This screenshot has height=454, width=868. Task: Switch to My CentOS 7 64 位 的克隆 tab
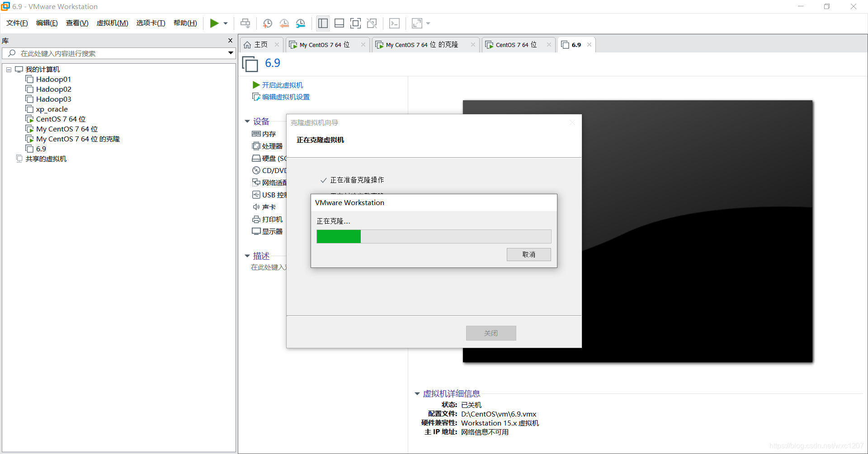(x=422, y=44)
